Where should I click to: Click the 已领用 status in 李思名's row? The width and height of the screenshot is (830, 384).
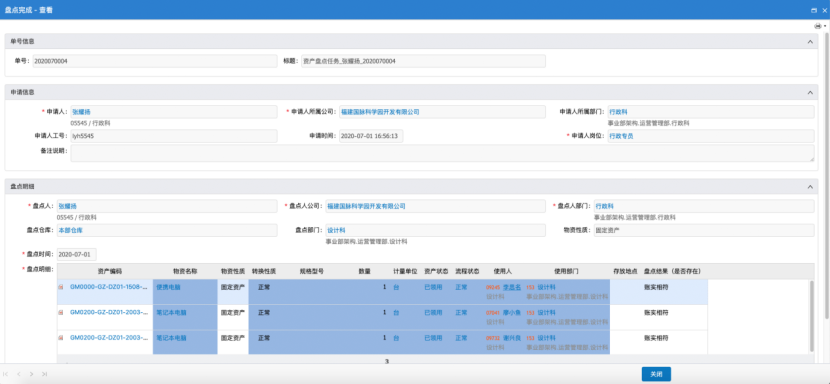[433, 287]
